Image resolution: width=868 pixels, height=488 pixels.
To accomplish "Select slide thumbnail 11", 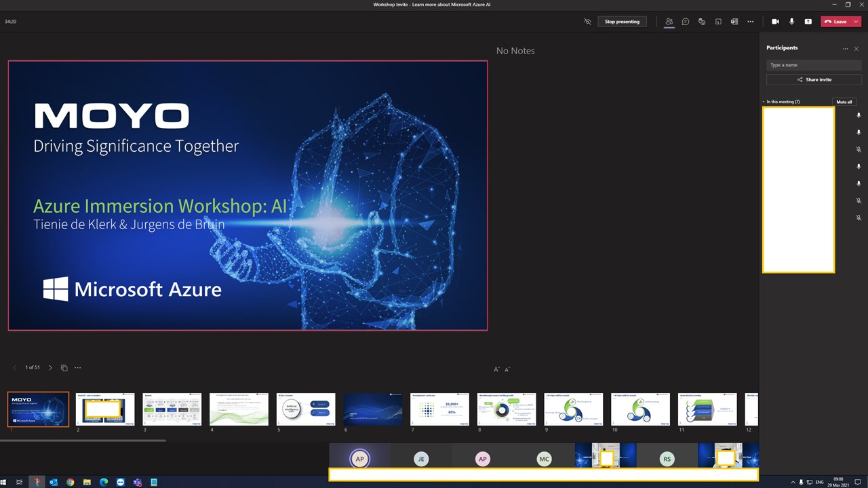I will click(x=707, y=409).
